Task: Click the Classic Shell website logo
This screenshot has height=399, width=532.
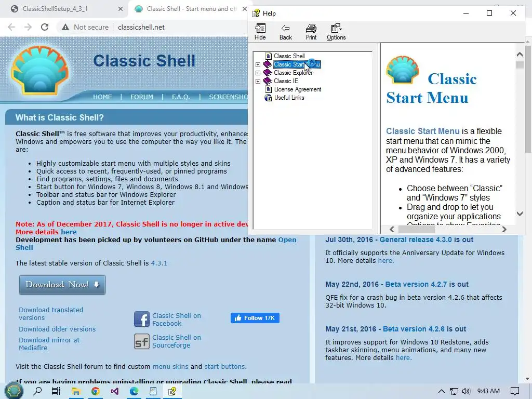Action: [x=39, y=70]
